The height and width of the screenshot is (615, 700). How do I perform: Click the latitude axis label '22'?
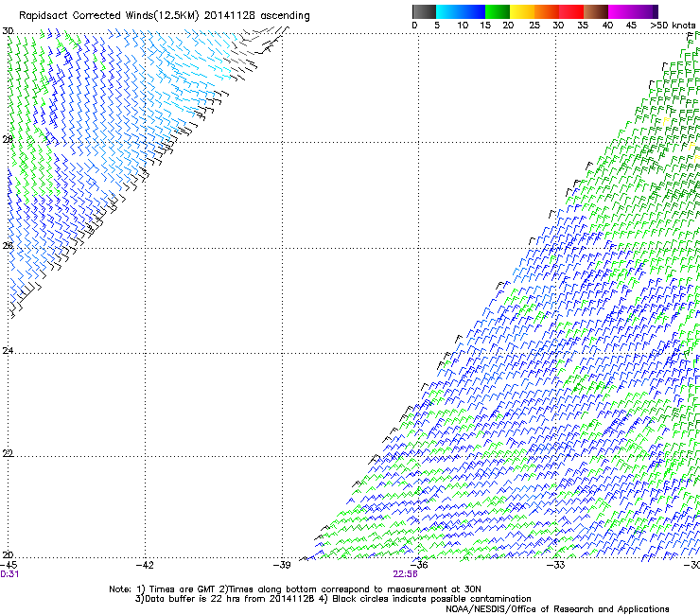point(8,453)
